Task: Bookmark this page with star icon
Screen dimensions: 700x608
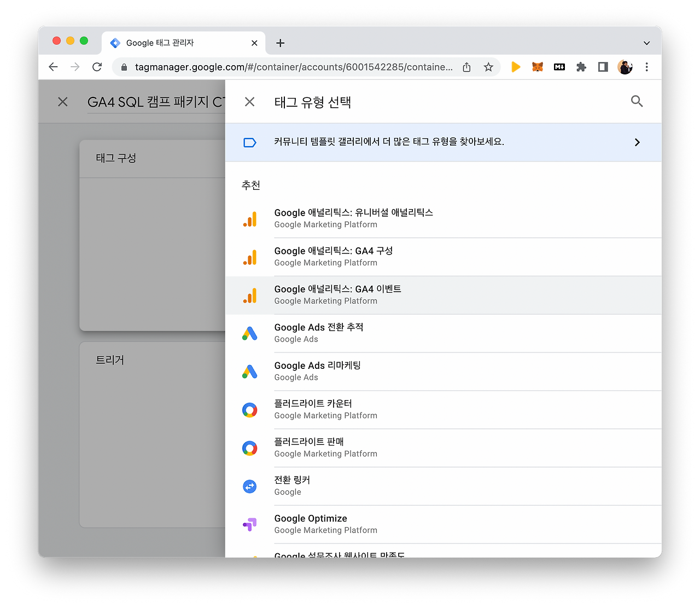Action: [488, 67]
